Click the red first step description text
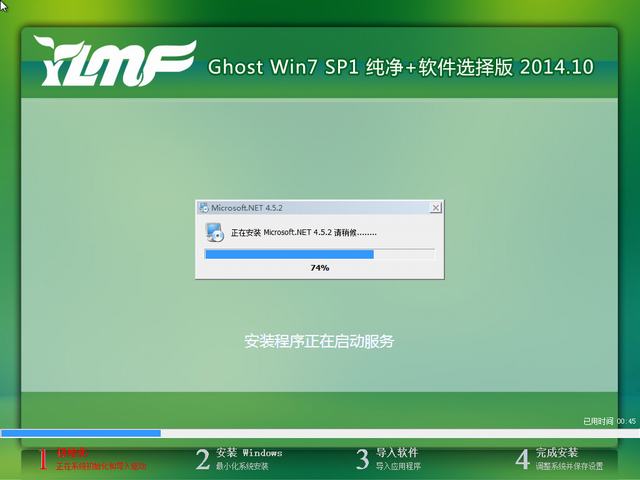Viewport: 640px width, 480px height. click(100, 467)
